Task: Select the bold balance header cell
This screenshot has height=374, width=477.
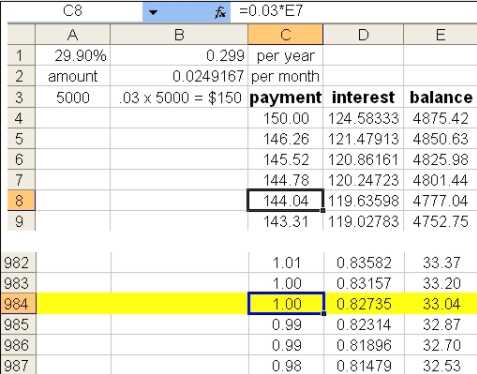Action: (x=440, y=97)
